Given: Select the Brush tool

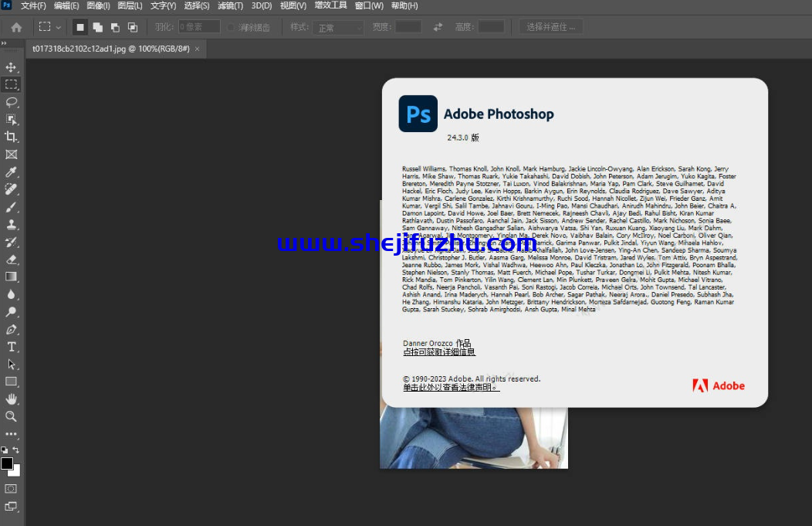Looking at the screenshot, I should 11,207.
